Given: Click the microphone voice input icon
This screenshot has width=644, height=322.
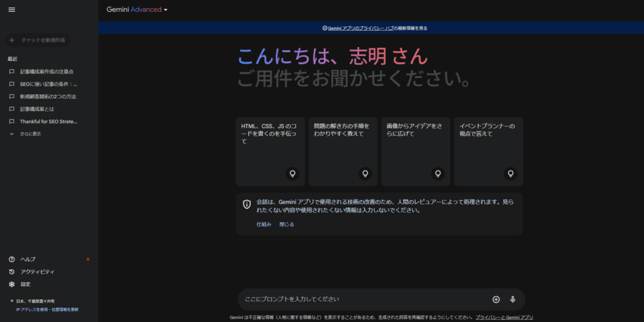Looking at the screenshot, I should pyautogui.click(x=513, y=299).
